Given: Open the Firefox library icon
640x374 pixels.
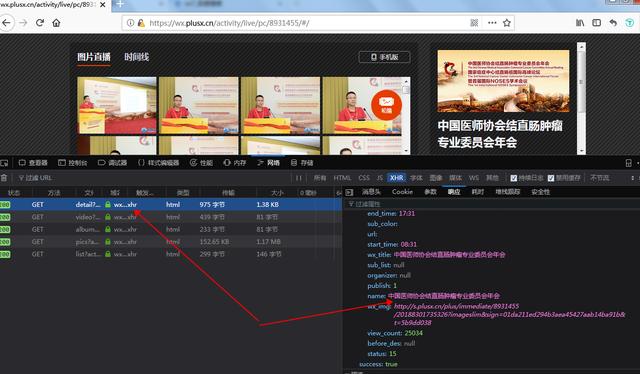Looking at the screenshot, I should 580,23.
